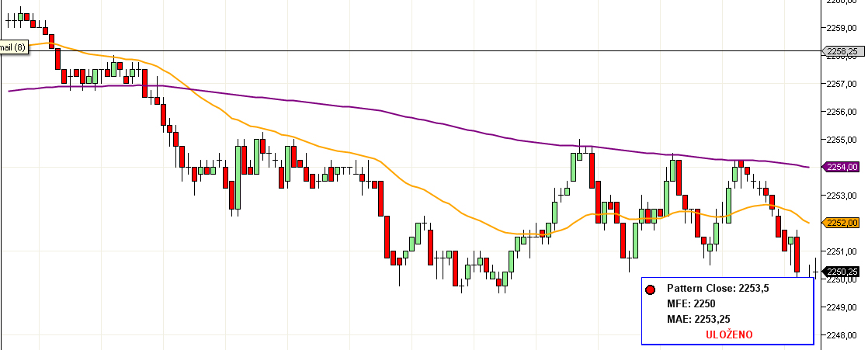Image resolution: width=868 pixels, height=350 pixels.
Task: Click the 2257,00 price axis label
Action: click(844, 84)
